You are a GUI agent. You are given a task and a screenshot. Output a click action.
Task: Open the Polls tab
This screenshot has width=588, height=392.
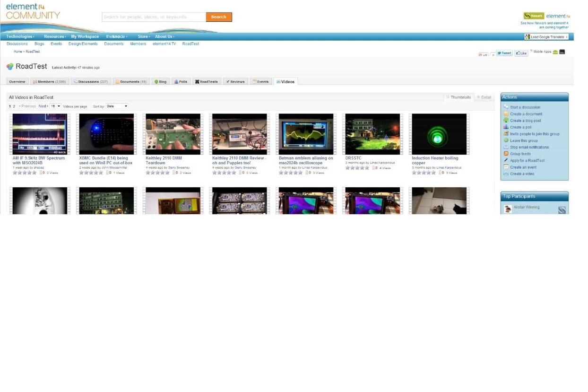coord(181,82)
